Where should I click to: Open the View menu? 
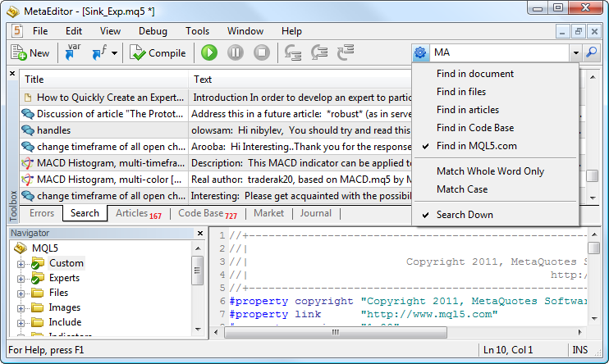point(110,31)
